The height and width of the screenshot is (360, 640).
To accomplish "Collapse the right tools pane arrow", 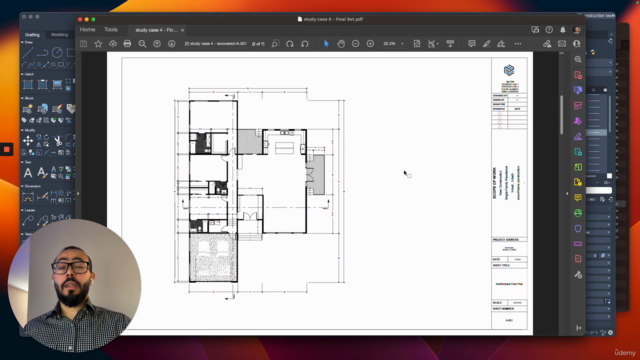I will pos(567,193).
